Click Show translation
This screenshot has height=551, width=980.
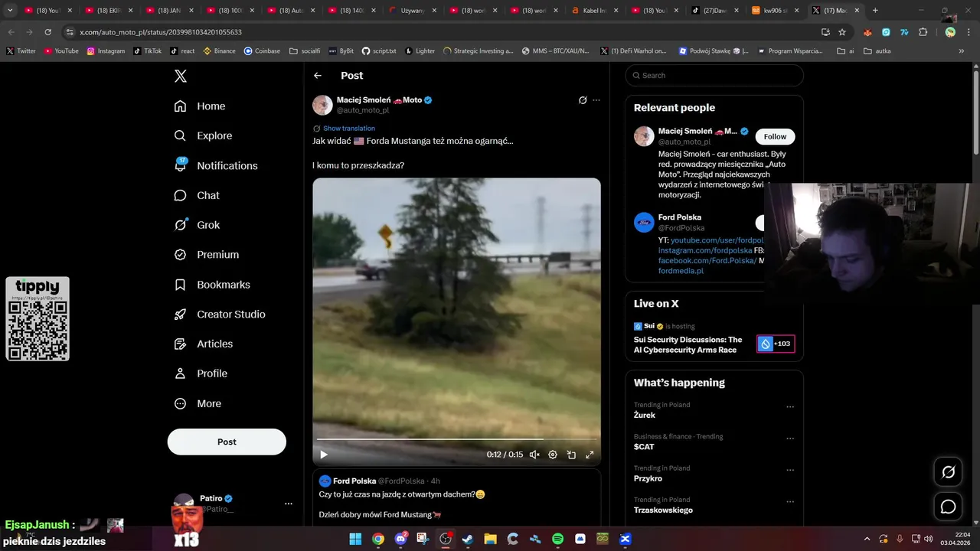pos(349,129)
